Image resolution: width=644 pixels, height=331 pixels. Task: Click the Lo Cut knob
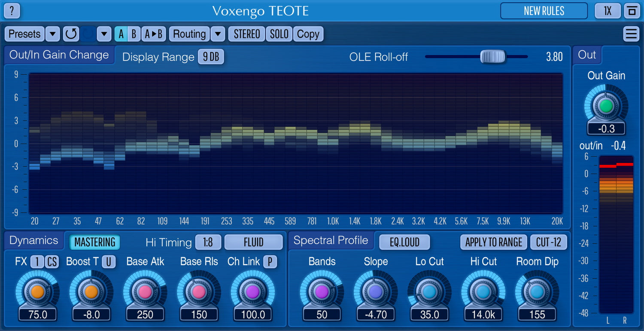429,292
